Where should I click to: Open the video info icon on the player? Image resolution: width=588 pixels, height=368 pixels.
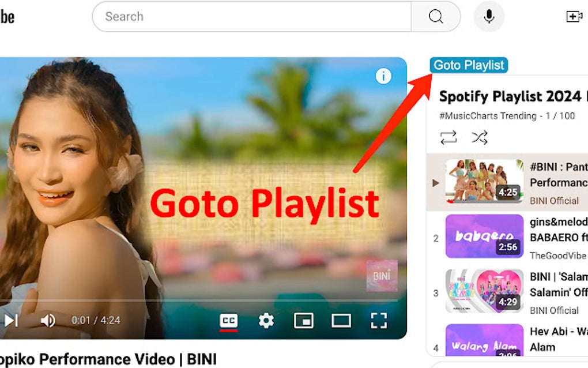point(383,76)
